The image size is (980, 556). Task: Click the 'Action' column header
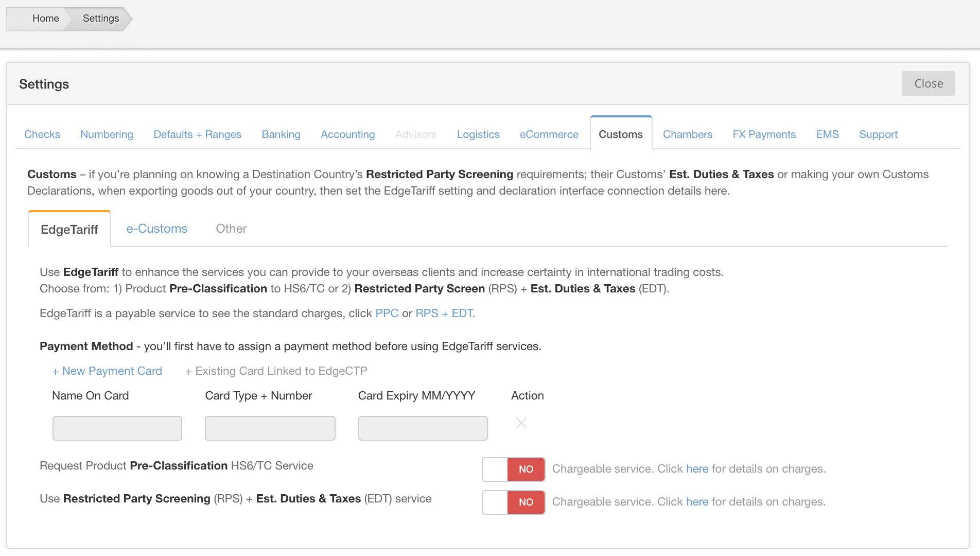pos(528,395)
